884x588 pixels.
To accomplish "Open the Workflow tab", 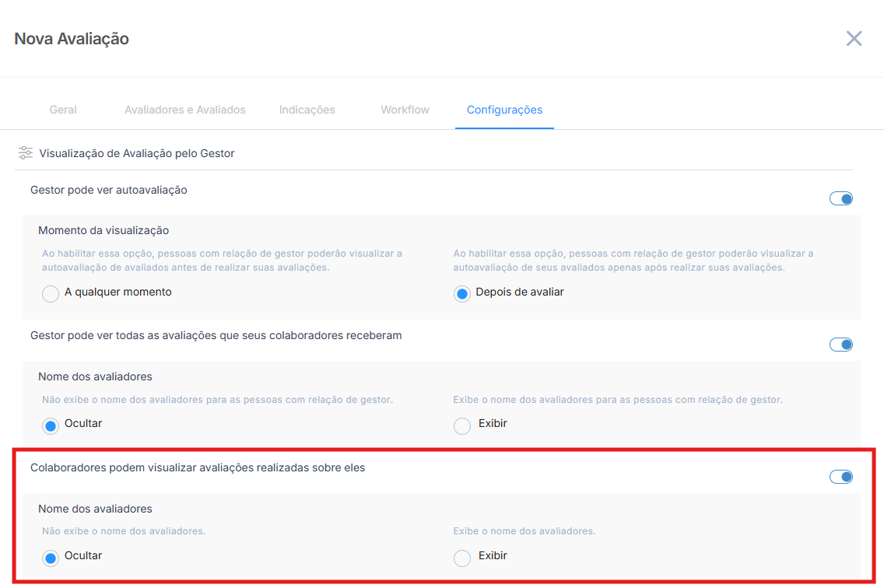I will pyautogui.click(x=405, y=110).
